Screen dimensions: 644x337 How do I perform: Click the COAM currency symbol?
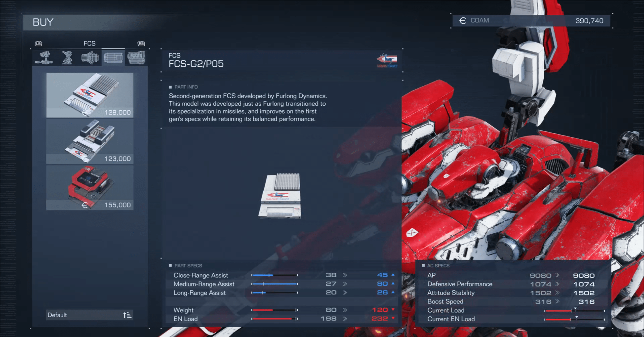click(462, 21)
